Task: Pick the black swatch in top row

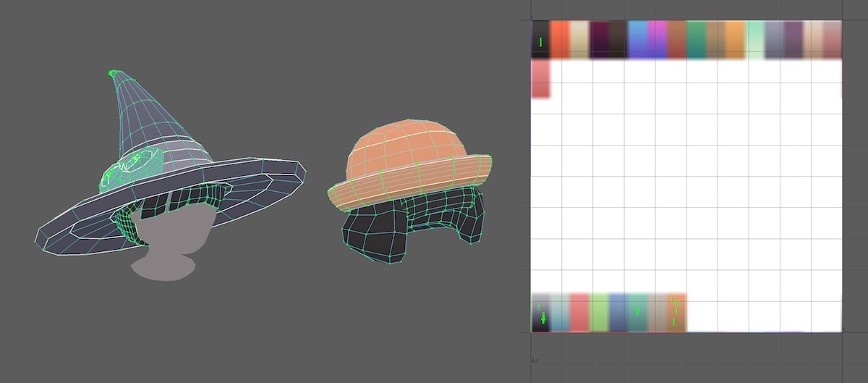Action: (x=540, y=39)
